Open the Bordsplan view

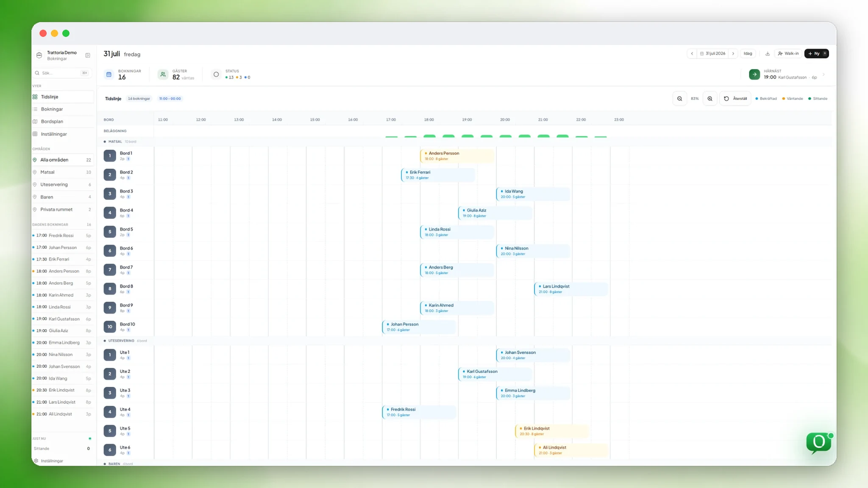[63, 122]
